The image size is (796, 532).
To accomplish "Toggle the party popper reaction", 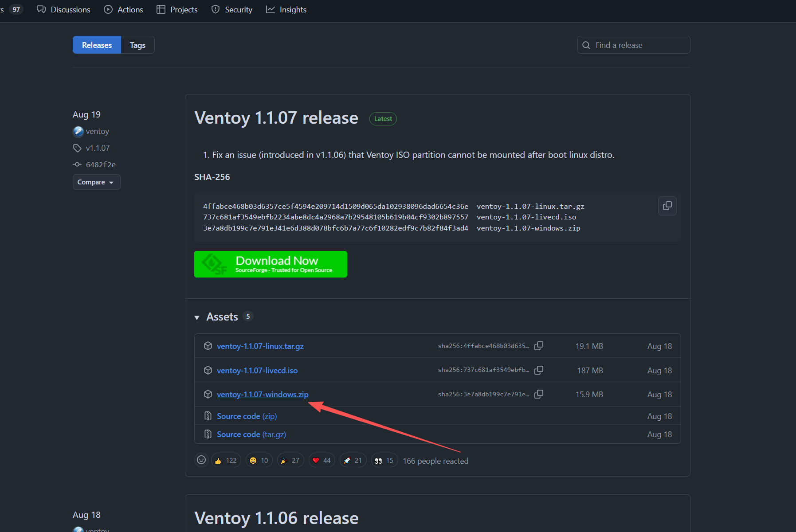I will [x=290, y=460].
